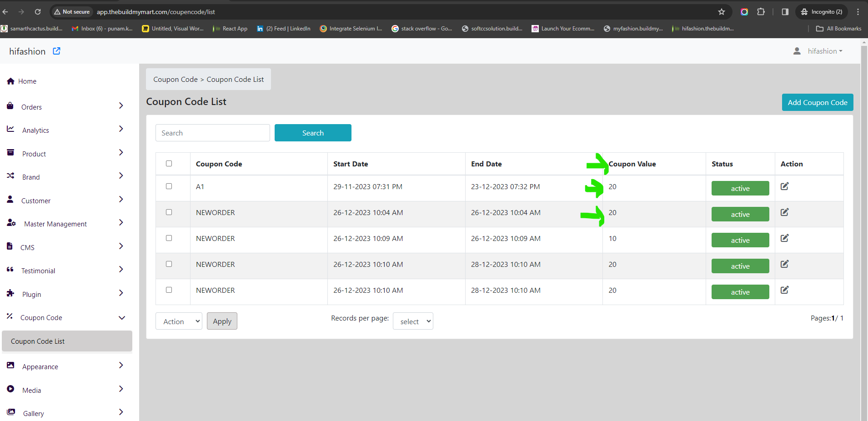
Task: Open Coupon Code List submenu item
Action: pos(67,341)
